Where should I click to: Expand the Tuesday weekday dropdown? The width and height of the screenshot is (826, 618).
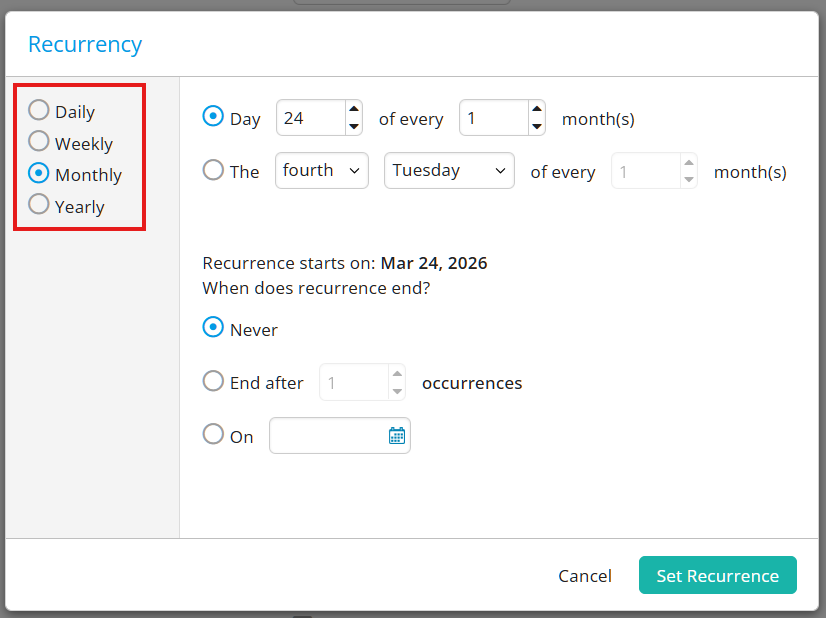pos(449,171)
